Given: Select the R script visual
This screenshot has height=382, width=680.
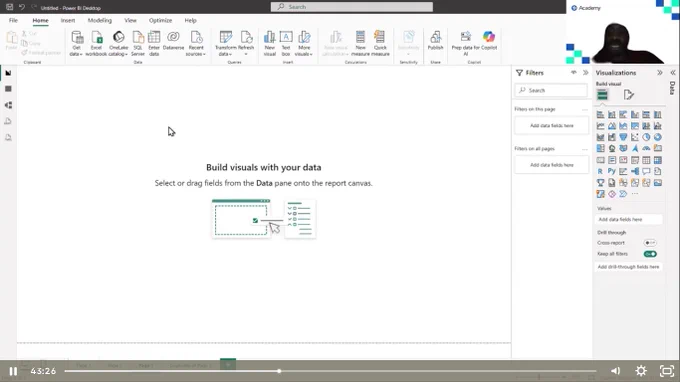Looking at the screenshot, I should [600, 171].
